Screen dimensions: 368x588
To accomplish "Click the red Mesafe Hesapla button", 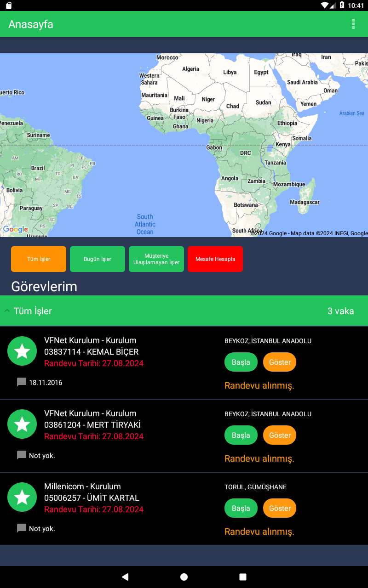I will [215, 259].
